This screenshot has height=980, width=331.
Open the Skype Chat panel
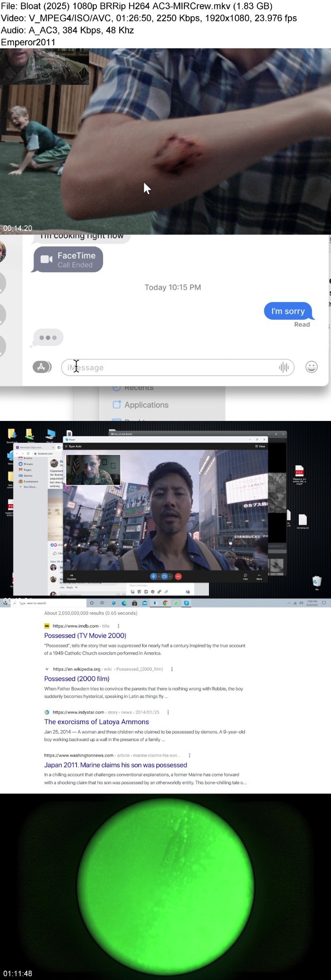coord(245,577)
